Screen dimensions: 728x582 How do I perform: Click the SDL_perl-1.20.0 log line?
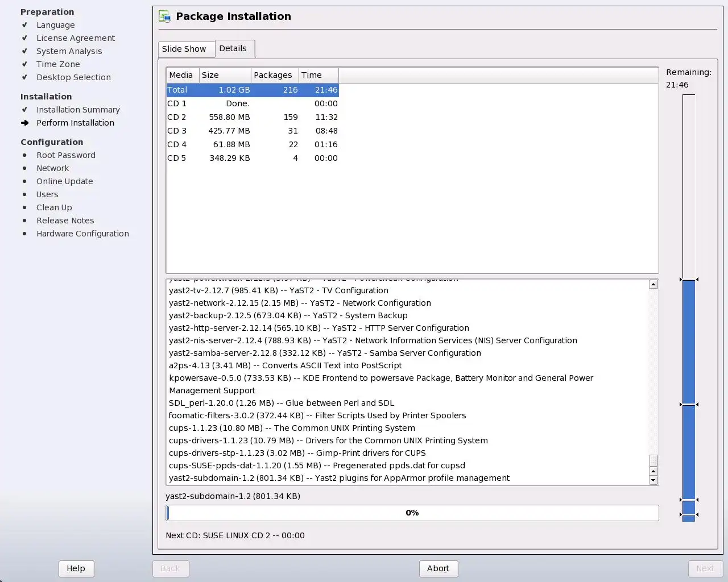pyautogui.click(x=282, y=403)
